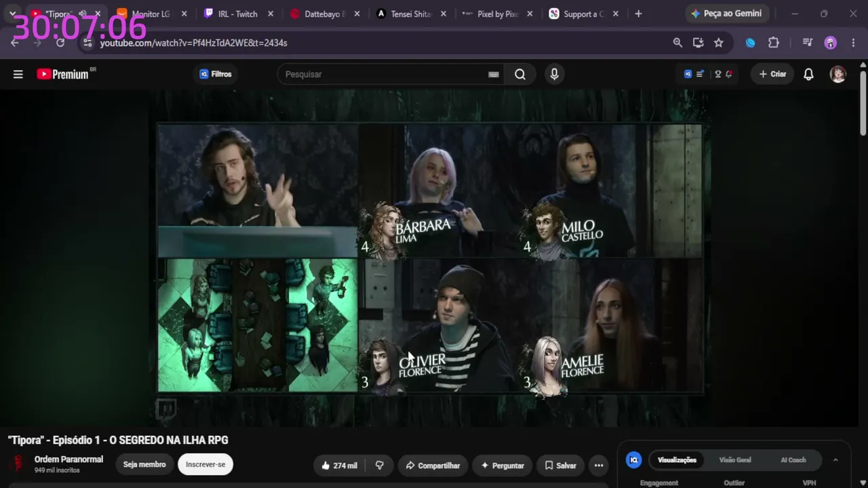The width and height of the screenshot is (868, 488).
Task: Close the Monitor LG tab
Action: (184, 14)
